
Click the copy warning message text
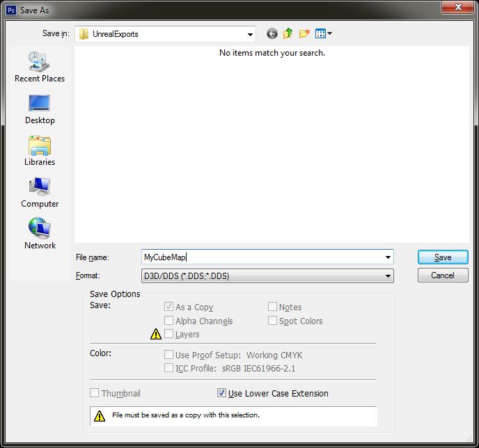186,415
